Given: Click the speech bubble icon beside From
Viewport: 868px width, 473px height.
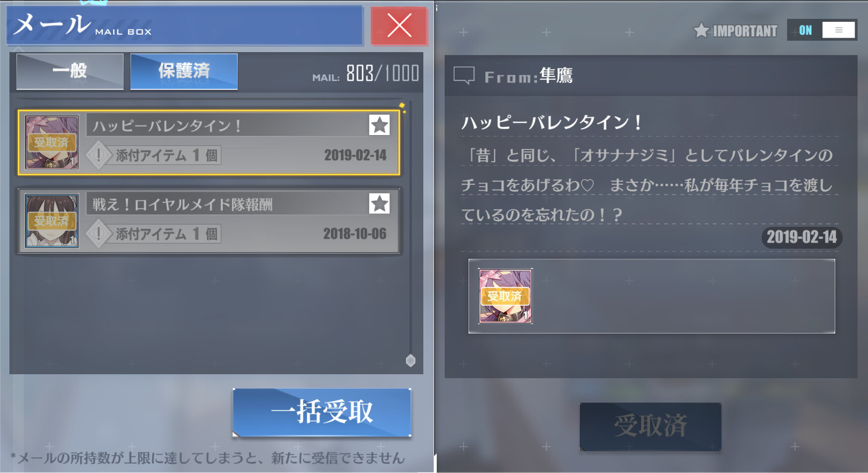Looking at the screenshot, I should 464,76.
